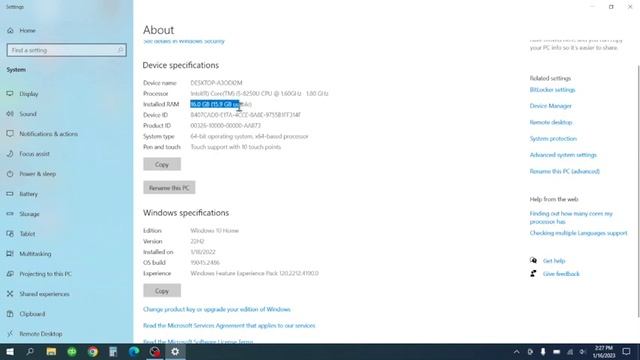Open Microsoft Edge from taskbar
Image resolution: width=640 pixels, height=360 pixels.
[134, 352]
